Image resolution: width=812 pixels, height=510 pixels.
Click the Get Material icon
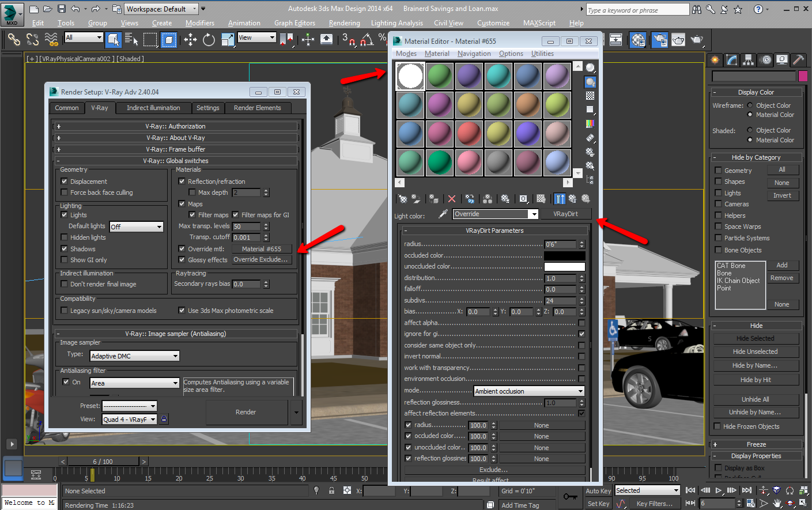[403, 199]
